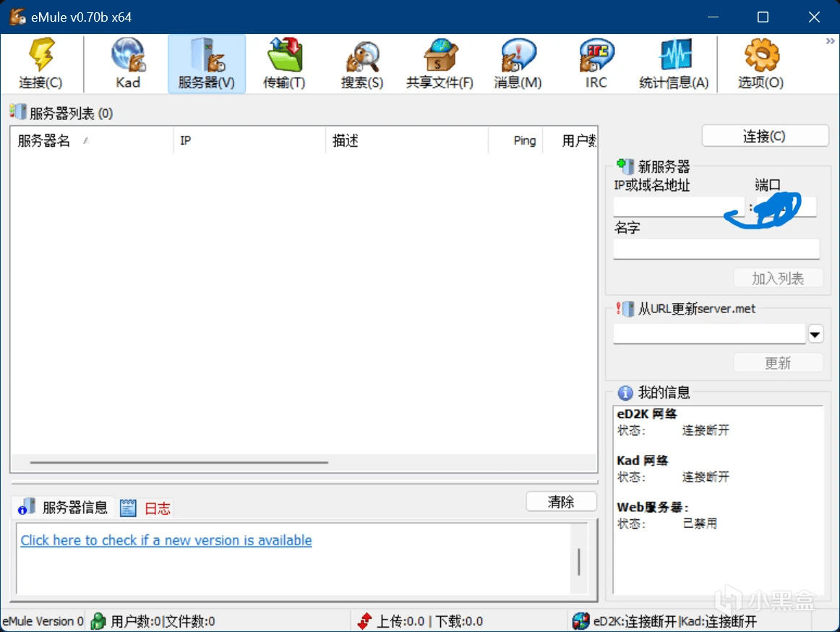This screenshot has height=632, width=840.
Task: Open the IRC chat view
Action: (x=596, y=63)
